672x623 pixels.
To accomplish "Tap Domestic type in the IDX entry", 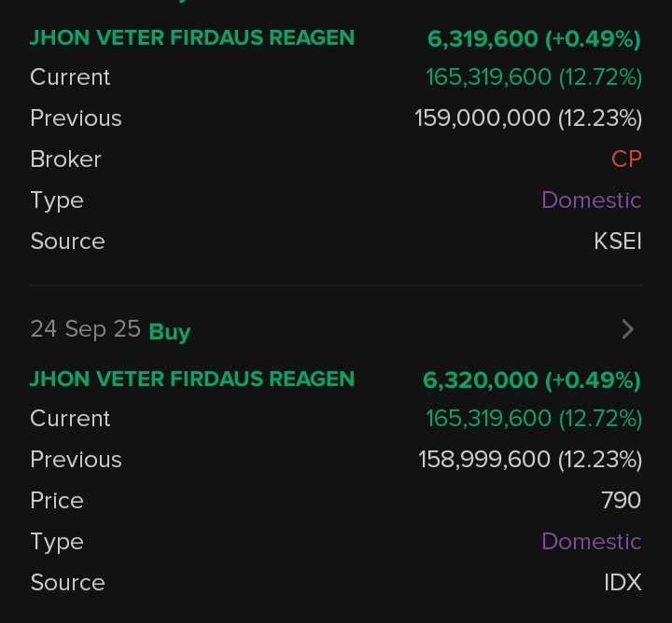I will [591, 542].
